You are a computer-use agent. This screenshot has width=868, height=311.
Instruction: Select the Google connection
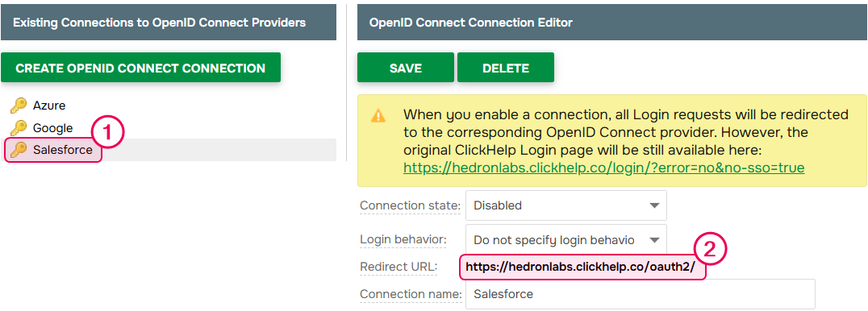point(52,128)
